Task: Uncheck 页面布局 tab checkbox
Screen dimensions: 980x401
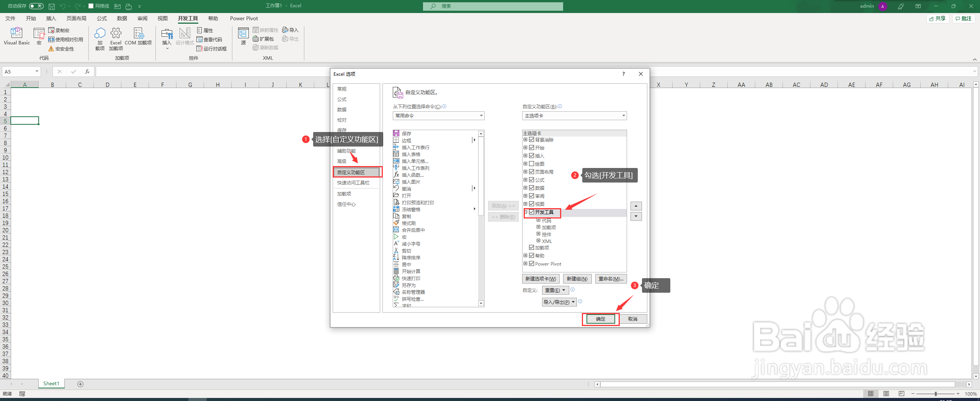Action: coord(532,172)
